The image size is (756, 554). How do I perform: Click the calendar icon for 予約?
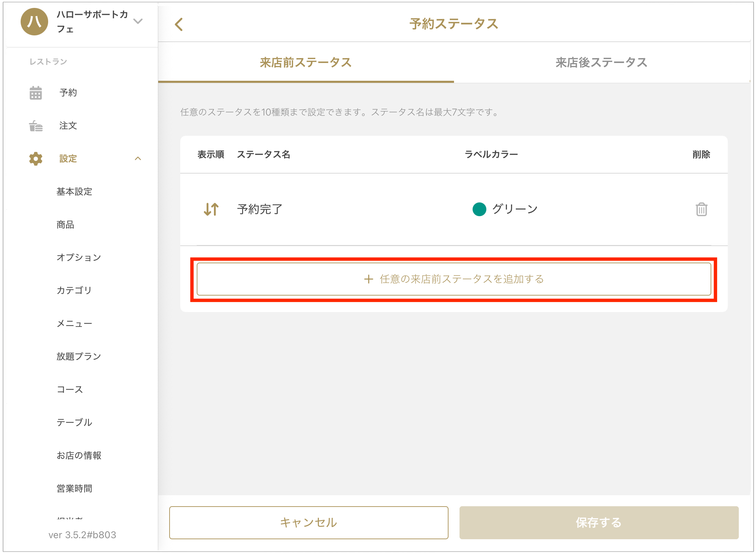pos(36,93)
